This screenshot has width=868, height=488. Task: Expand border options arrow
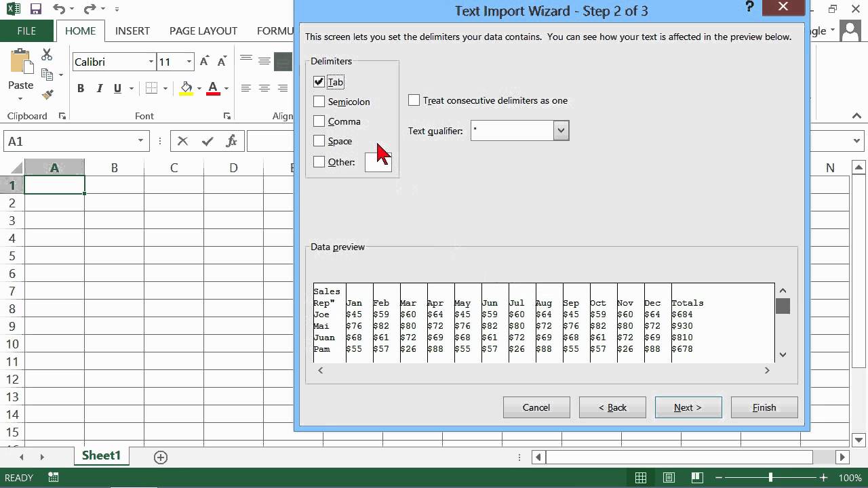pyautogui.click(x=165, y=88)
